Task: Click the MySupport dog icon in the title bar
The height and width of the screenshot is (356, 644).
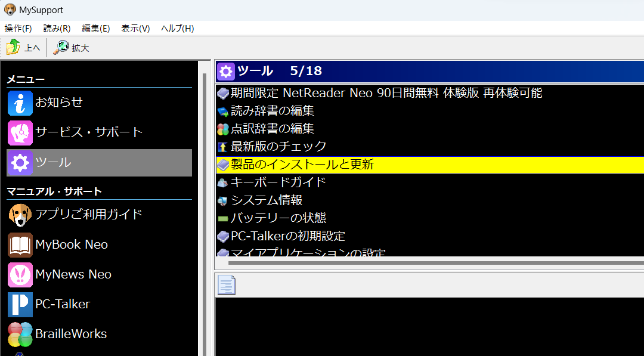Action: (x=10, y=10)
